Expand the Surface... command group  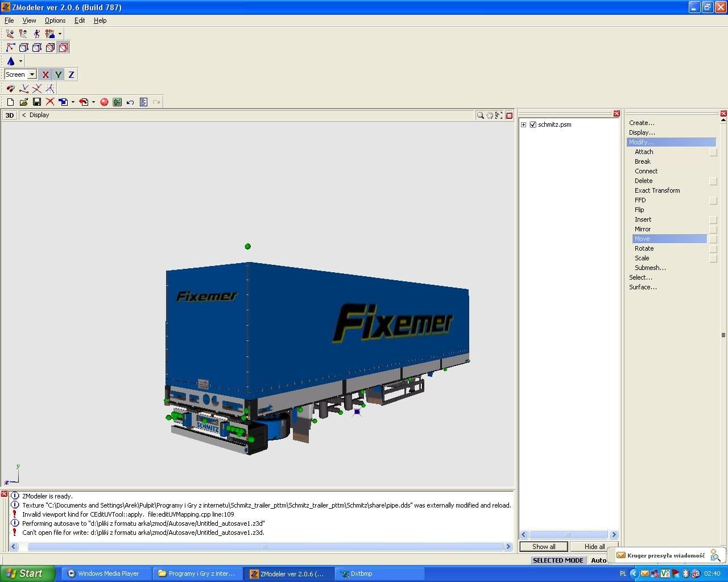point(643,287)
